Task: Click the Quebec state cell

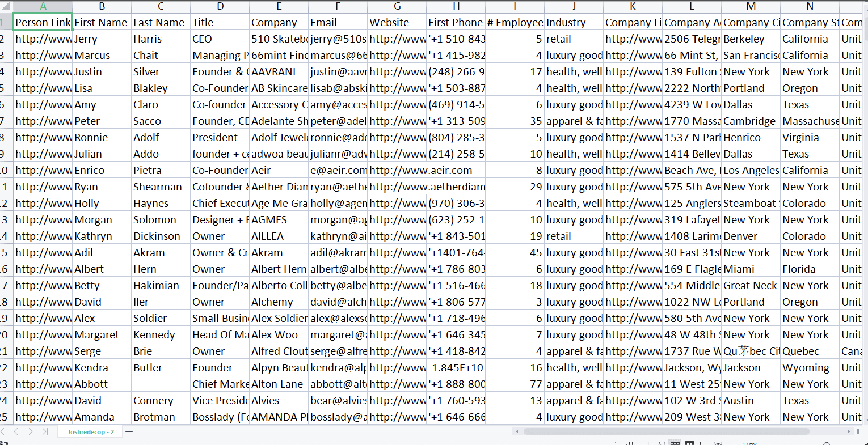Action: (810, 351)
